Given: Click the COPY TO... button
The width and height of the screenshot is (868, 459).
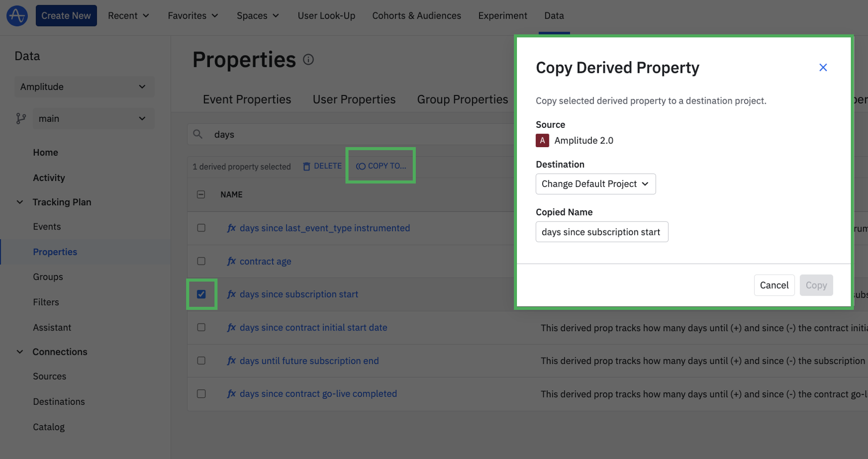Looking at the screenshot, I should point(381,166).
